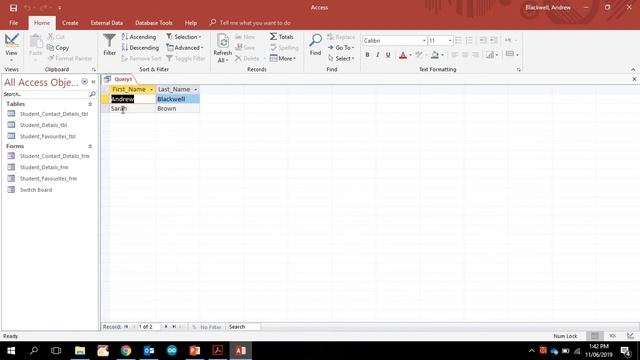Apply Italic formatting
Viewport: 640px width, 360px height.
tap(378, 55)
